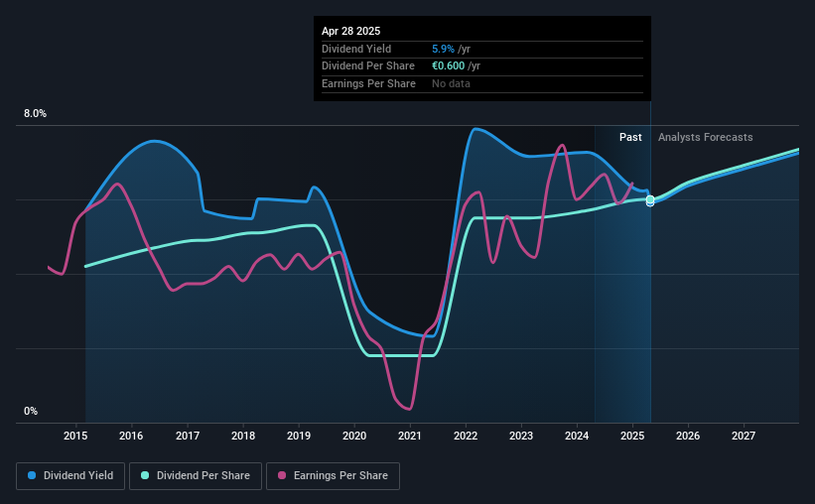Screen dimensions: 815x504
Task: Click the 8.0% y-axis label
Action: click(35, 114)
